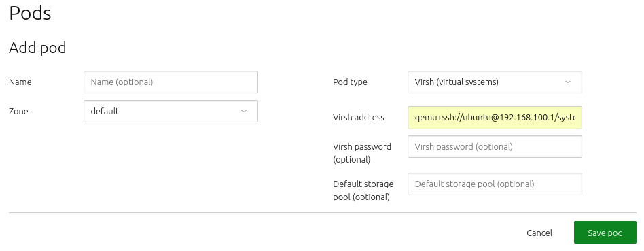Focus the Virsh password input box
Image resolution: width=644 pixels, height=251 pixels.
(495, 146)
